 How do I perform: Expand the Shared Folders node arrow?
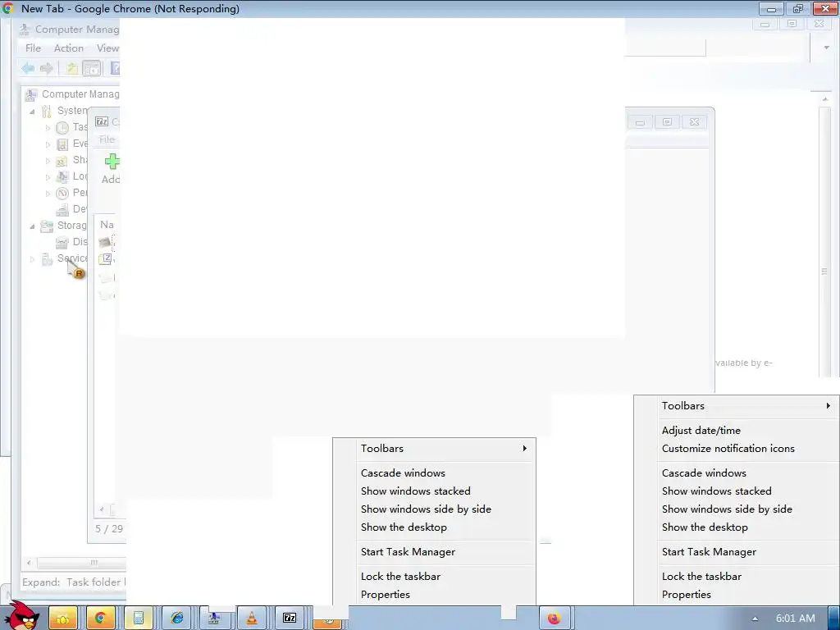pyautogui.click(x=48, y=161)
